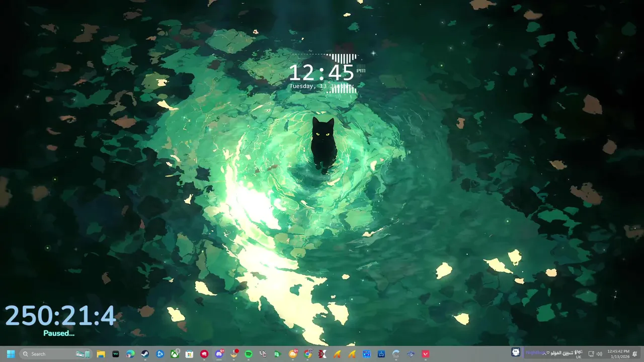
Task: Open File Explorer from the taskbar
Action: (101, 354)
